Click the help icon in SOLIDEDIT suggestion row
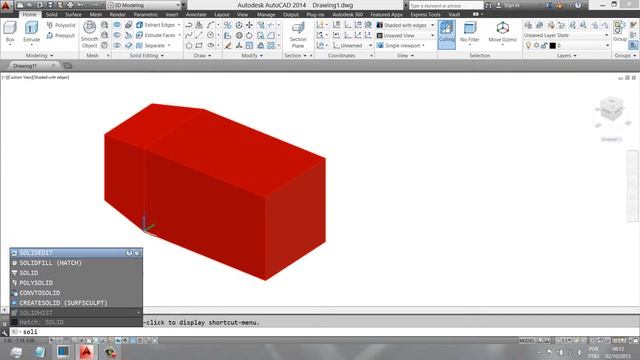The height and width of the screenshot is (360, 640). click(129, 253)
